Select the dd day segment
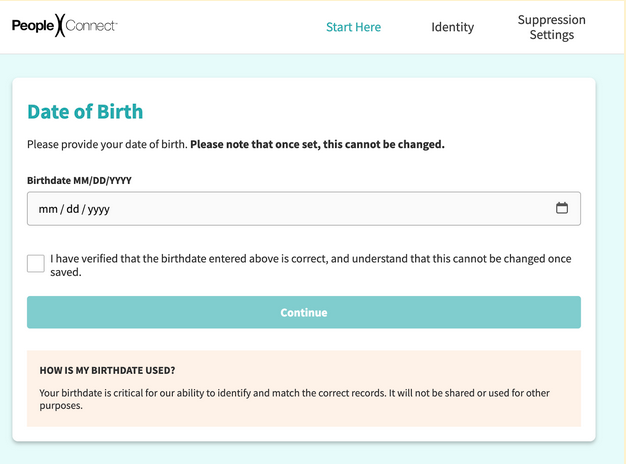The height and width of the screenshot is (464, 630). tap(72, 209)
